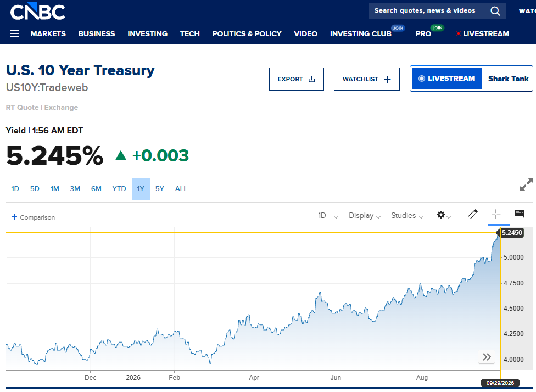Select the 5D time range
This screenshot has height=392, width=536.
click(x=35, y=189)
